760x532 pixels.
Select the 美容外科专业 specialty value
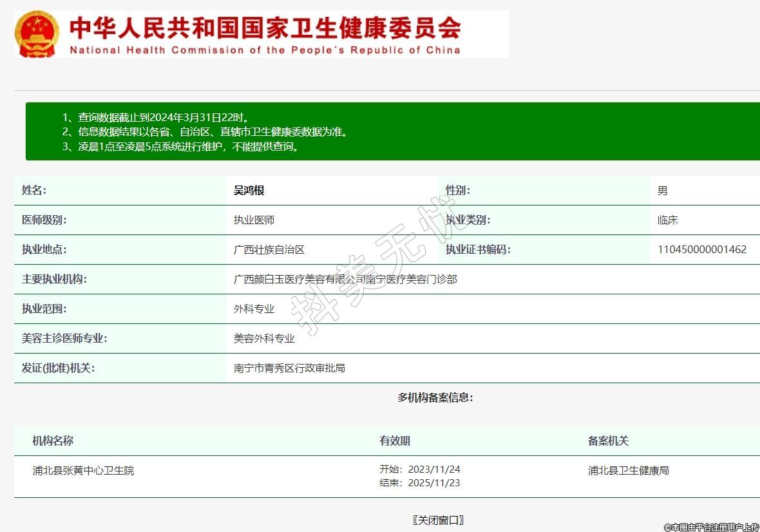click(x=264, y=339)
